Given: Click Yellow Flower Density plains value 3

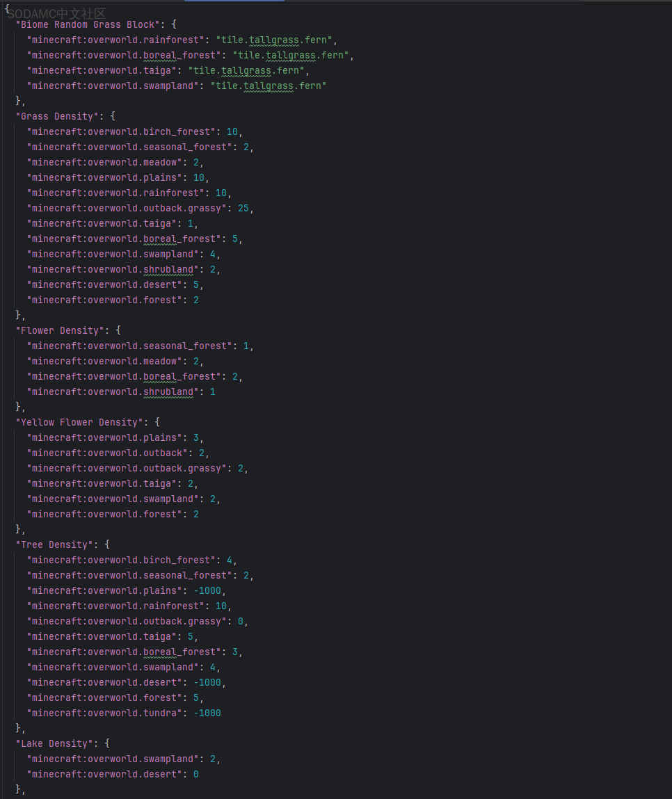Looking at the screenshot, I should (x=195, y=437).
